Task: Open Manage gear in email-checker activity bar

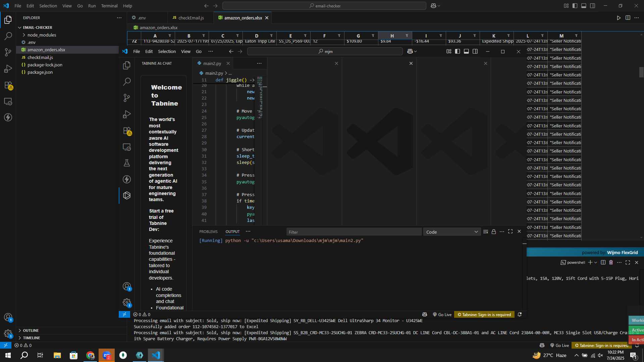Action: coord(8,334)
